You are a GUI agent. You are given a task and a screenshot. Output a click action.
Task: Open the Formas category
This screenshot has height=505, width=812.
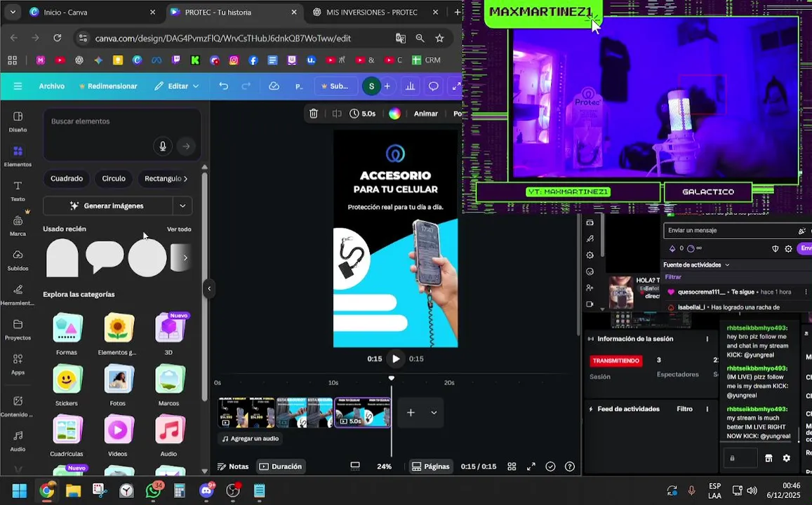(67, 334)
